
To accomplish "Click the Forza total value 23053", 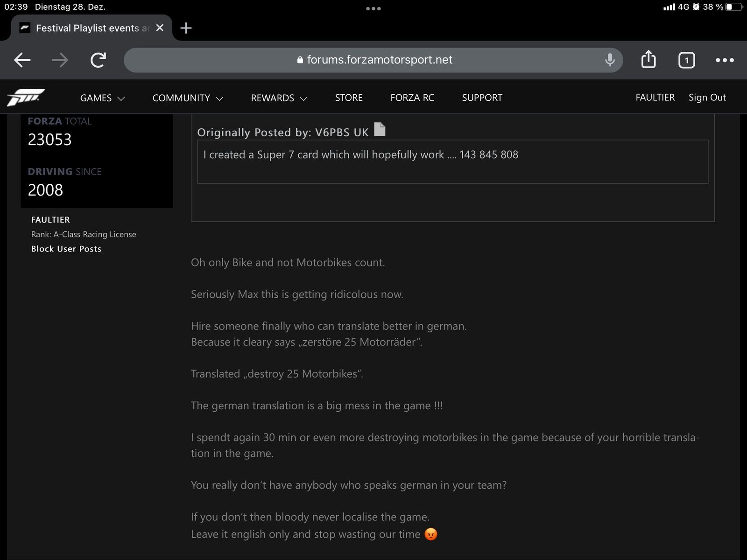I will 49,140.
